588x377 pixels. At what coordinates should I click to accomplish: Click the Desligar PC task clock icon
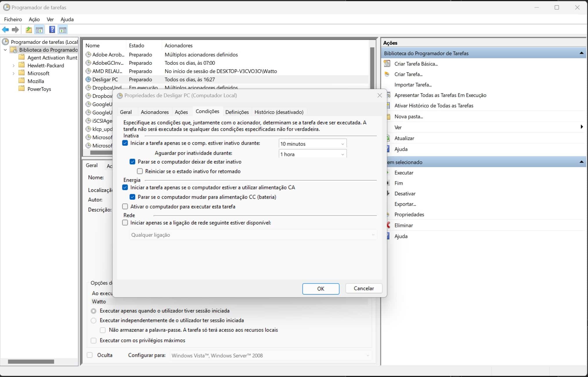tap(88, 79)
